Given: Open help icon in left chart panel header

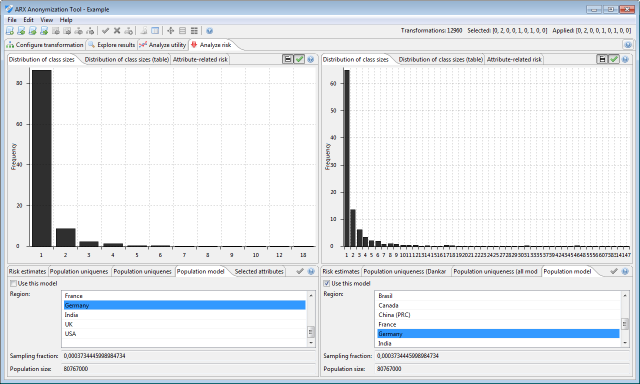Looking at the screenshot, I should point(311,60).
